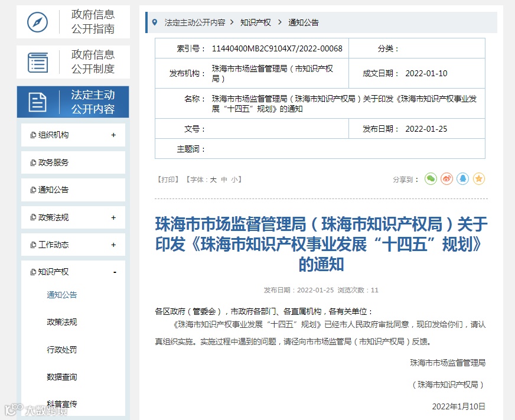The height and width of the screenshot is (420, 515).
Task: Click the compass icon for 政府信息公开指南
Action: click(x=37, y=22)
